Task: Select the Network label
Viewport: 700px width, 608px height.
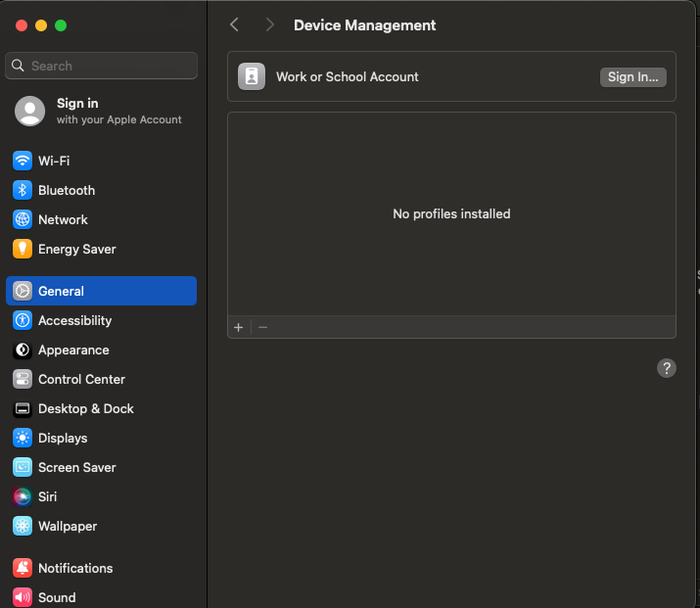Action: (x=63, y=219)
